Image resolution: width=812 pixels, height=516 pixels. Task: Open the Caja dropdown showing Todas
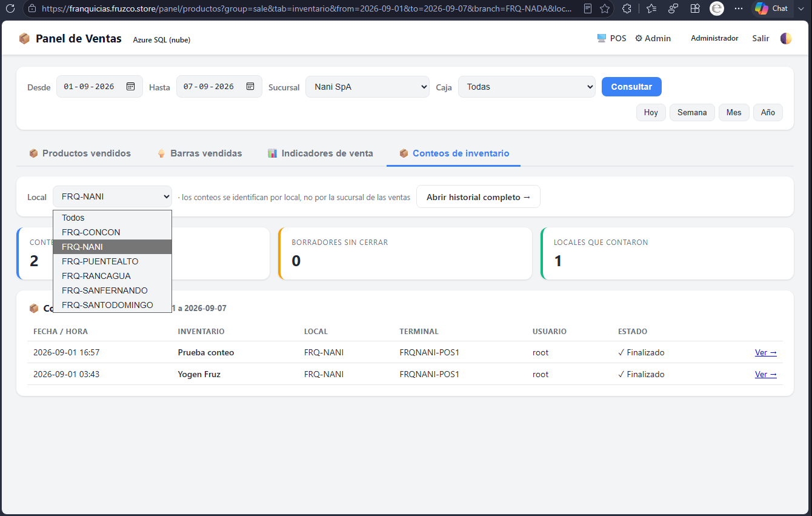pos(527,87)
